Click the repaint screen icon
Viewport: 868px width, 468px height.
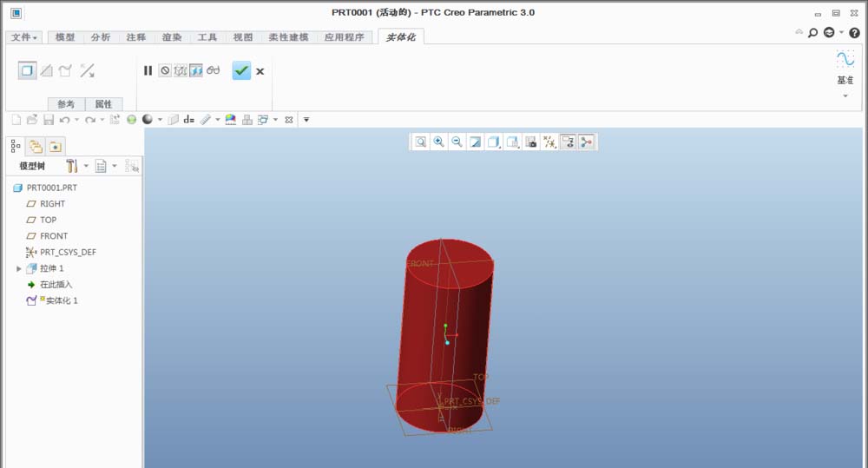click(475, 142)
